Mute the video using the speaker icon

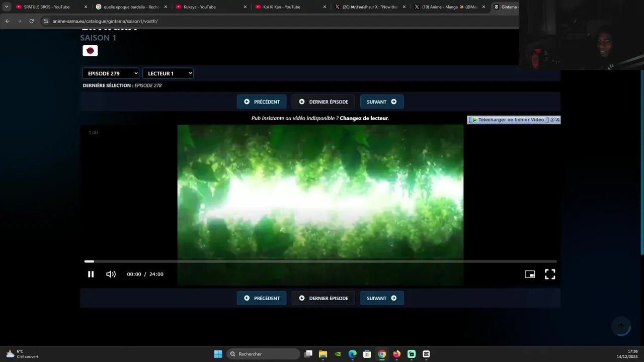(111, 274)
